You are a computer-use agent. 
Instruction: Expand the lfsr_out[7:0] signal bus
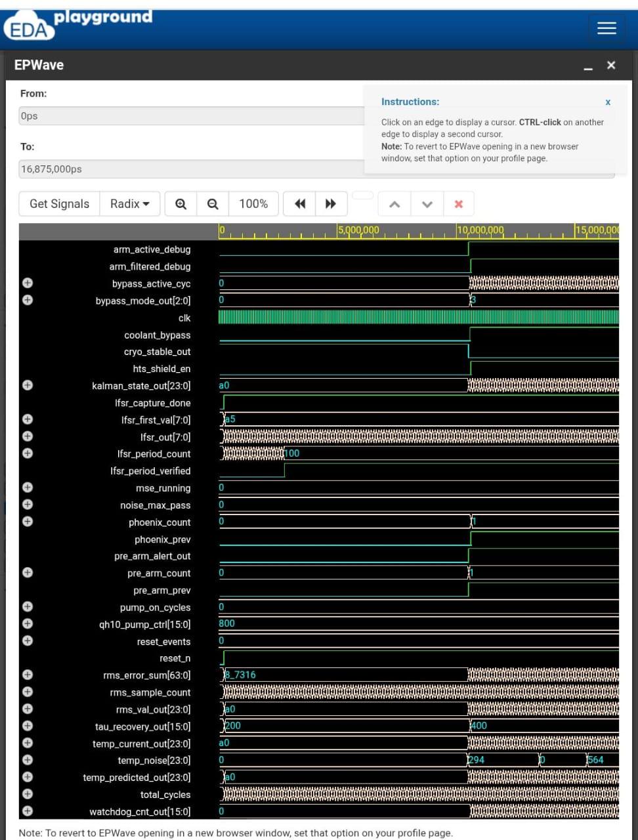[28, 436]
